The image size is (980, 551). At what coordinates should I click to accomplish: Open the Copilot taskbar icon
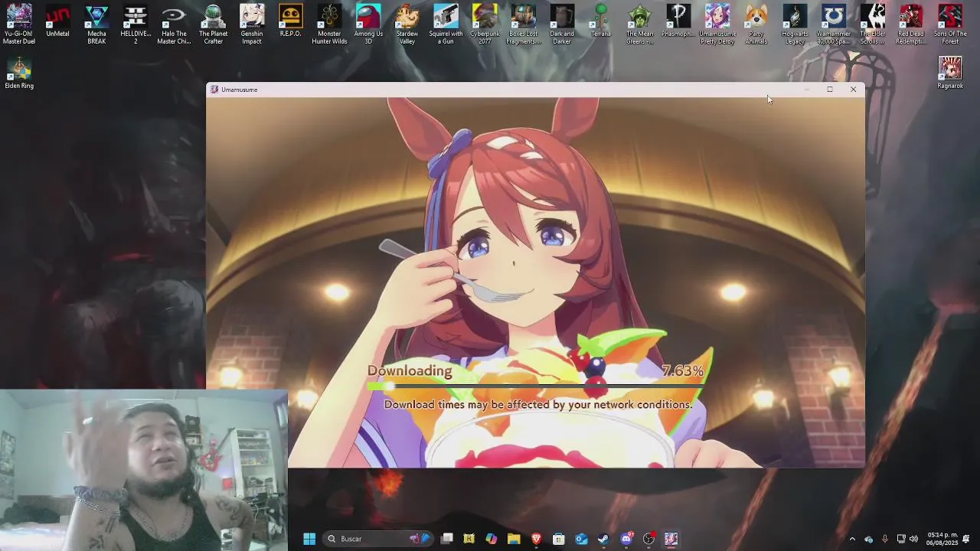pyautogui.click(x=492, y=539)
